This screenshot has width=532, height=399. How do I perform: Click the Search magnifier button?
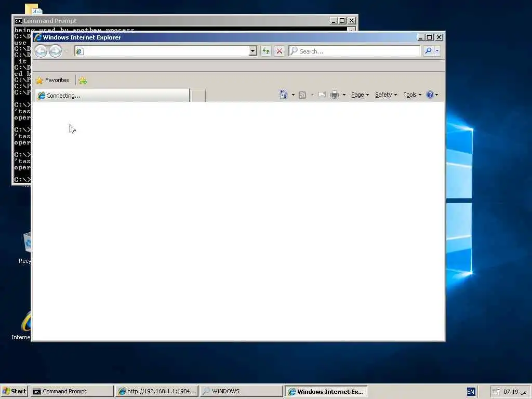(x=428, y=51)
